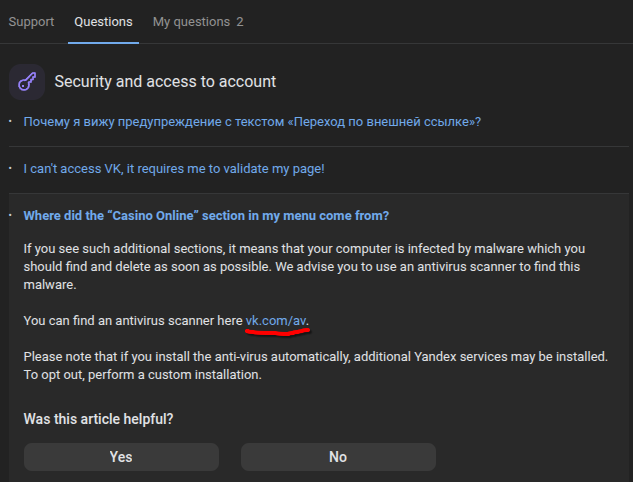The height and width of the screenshot is (482, 633).
Task: Expand 'I can't access VK' question
Action: [174, 169]
